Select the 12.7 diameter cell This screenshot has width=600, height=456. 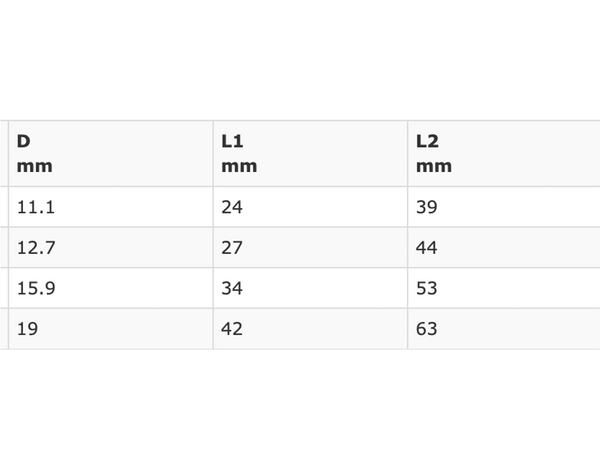[111, 248]
